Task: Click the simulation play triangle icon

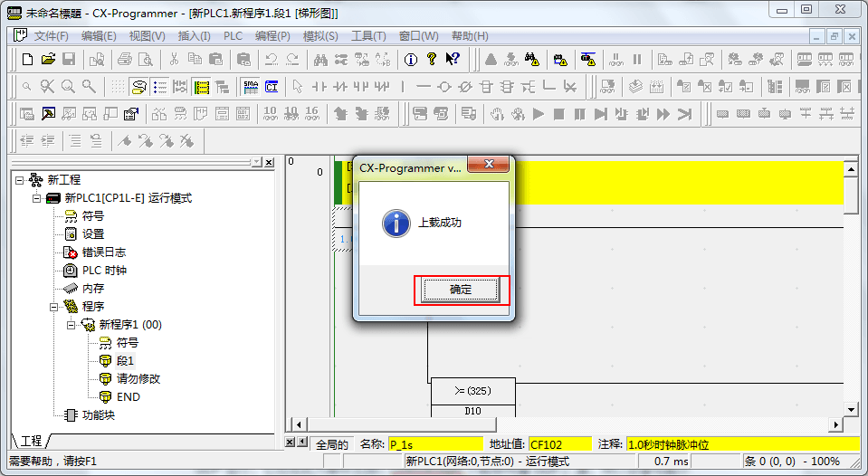Action: (x=538, y=114)
